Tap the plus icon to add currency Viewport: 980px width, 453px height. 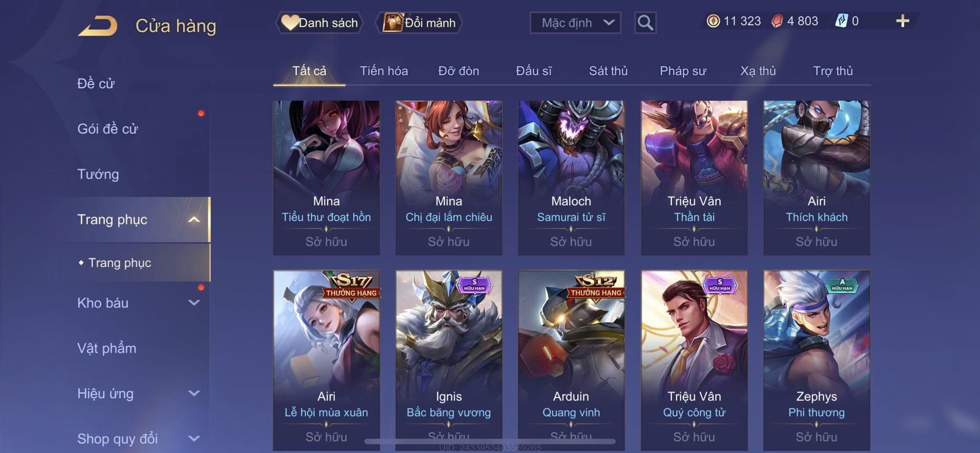tap(902, 21)
